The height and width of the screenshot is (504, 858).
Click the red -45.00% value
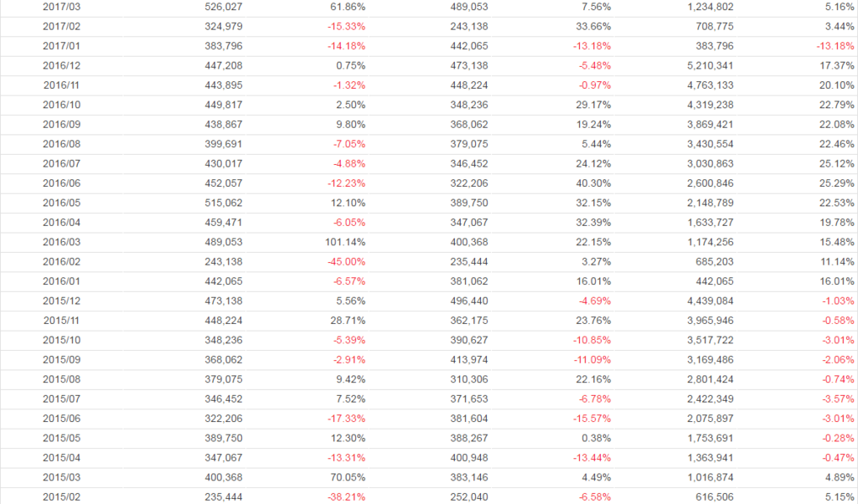(346, 261)
